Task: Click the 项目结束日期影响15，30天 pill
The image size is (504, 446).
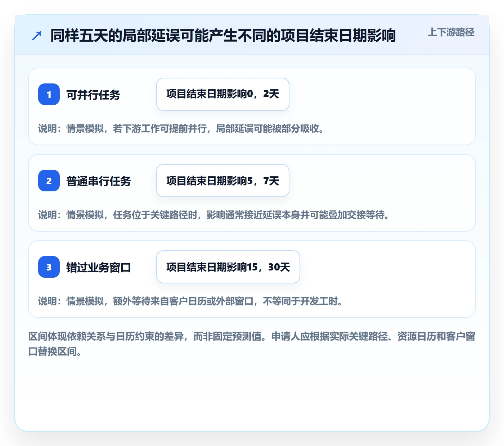Action: click(228, 267)
